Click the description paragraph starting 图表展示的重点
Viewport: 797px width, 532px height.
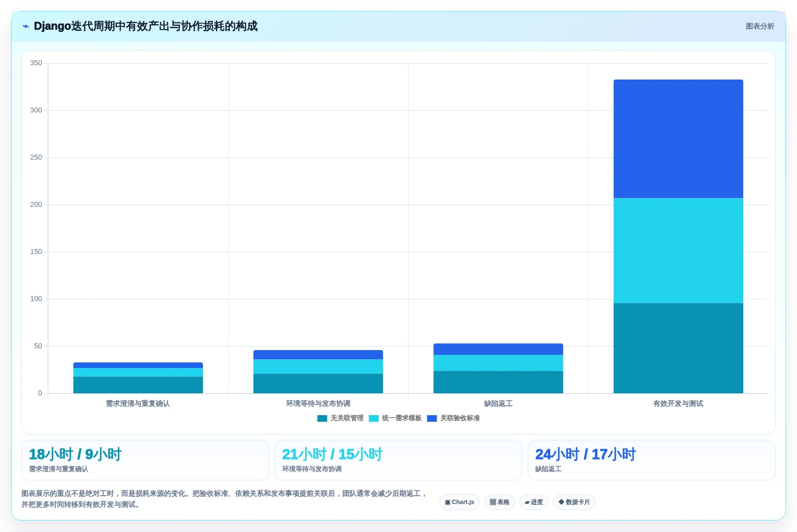pos(224,499)
